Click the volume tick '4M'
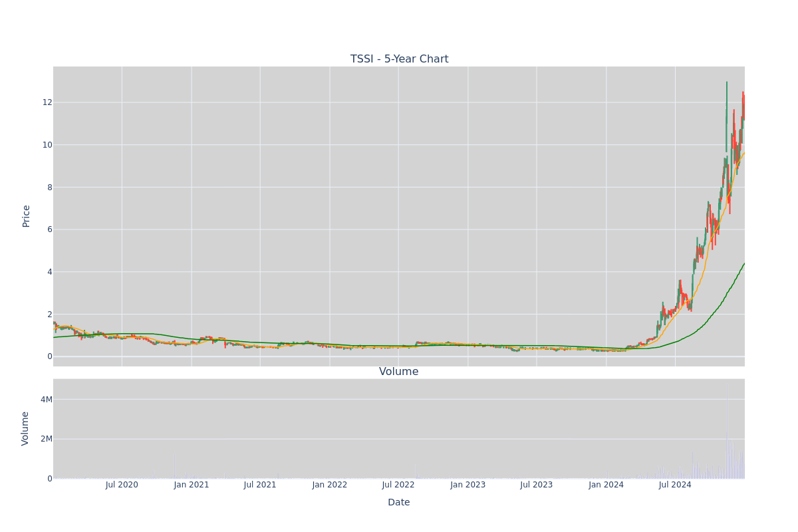 coord(47,400)
